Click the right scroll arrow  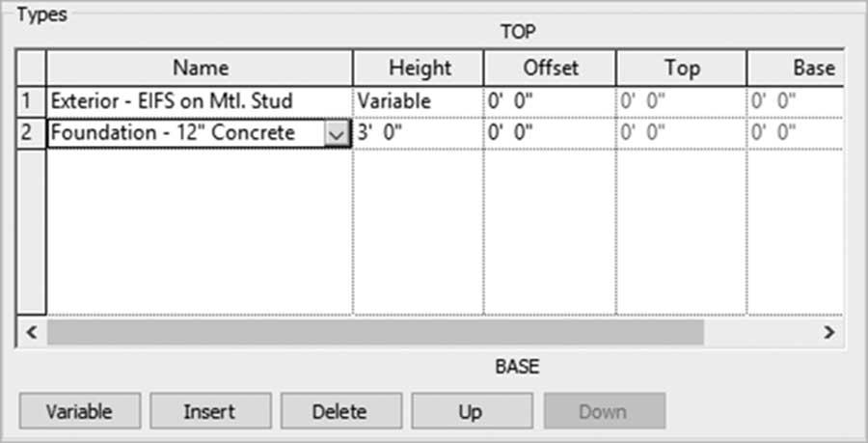[828, 332]
